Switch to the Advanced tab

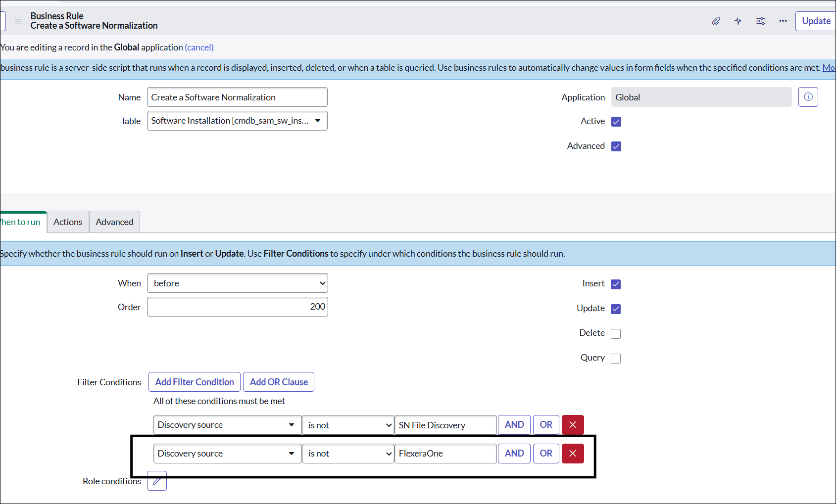(114, 222)
